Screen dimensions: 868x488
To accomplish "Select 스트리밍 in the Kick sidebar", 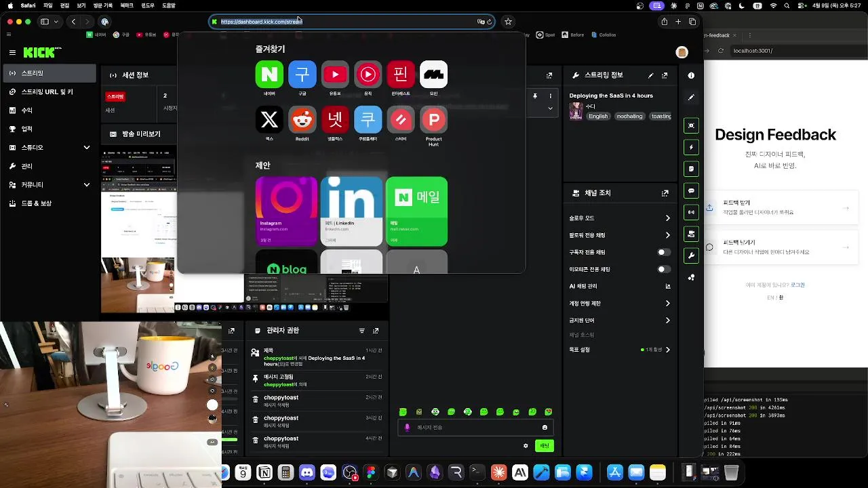I will (x=48, y=73).
